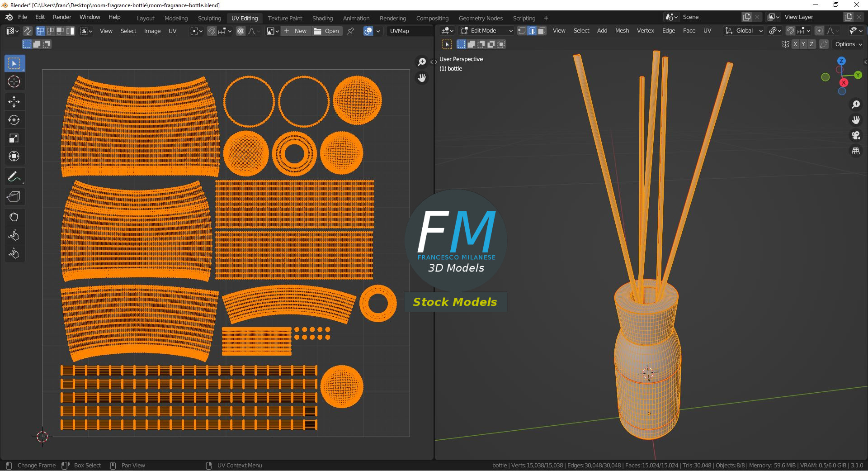
Task: Enable face select mode in 3D viewport
Action: pyautogui.click(x=542, y=31)
